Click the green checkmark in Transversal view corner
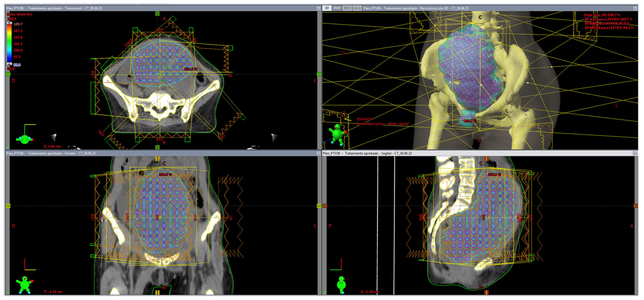The image size is (644, 300). (8, 147)
